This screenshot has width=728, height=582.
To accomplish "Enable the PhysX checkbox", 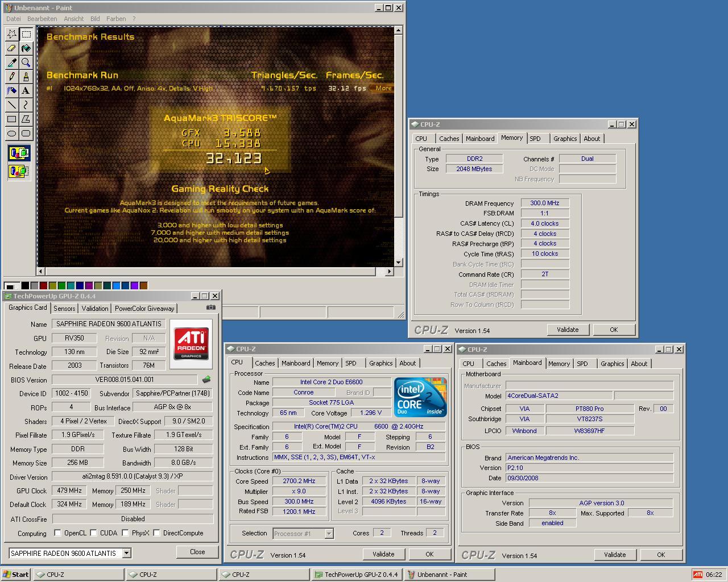I will [125, 533].
